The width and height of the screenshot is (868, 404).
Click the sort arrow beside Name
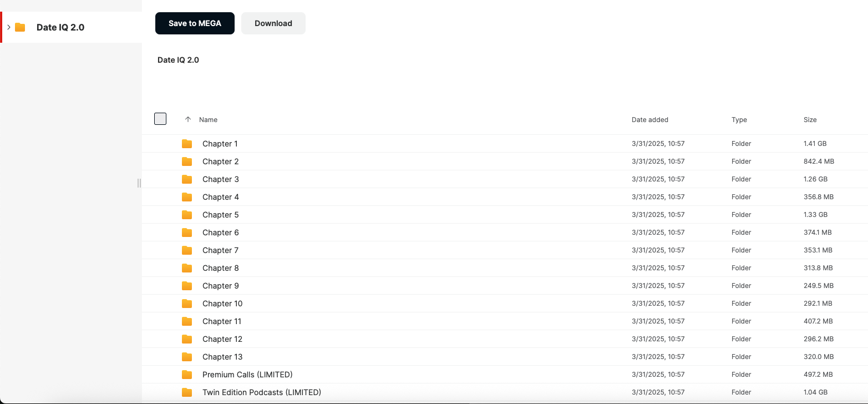[188, 119]
